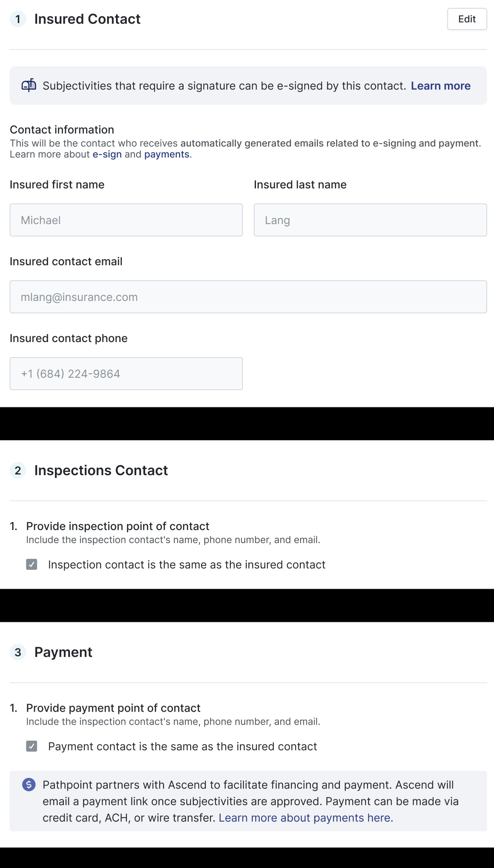Click the Edit button for Insured Contact
This screenshot has height=868, width=494.
[467, 19]
